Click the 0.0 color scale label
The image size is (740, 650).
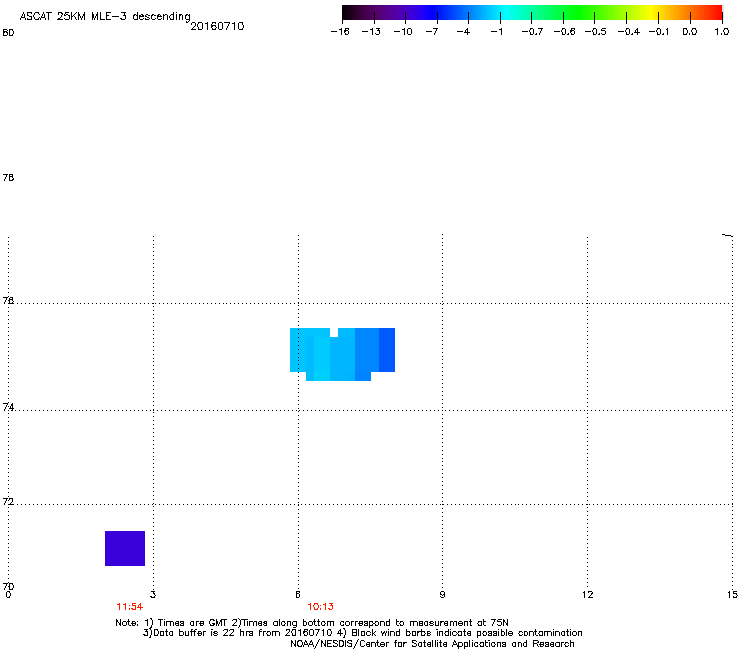pos(690,32)
